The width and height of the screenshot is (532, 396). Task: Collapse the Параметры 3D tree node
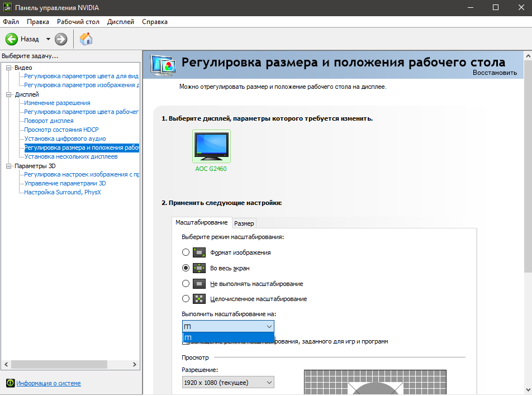click(x=9, y=166)
